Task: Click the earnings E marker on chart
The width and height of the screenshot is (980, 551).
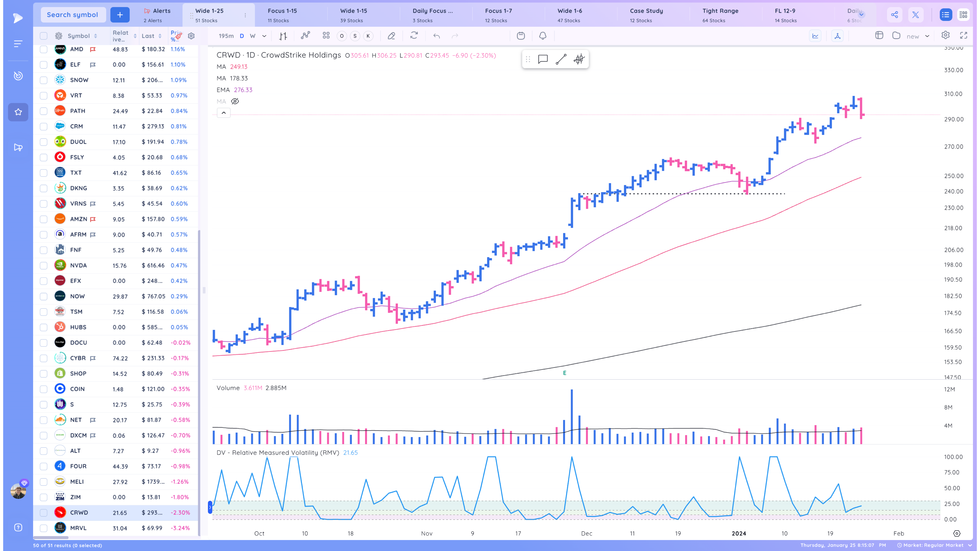Action: point(565,373)
